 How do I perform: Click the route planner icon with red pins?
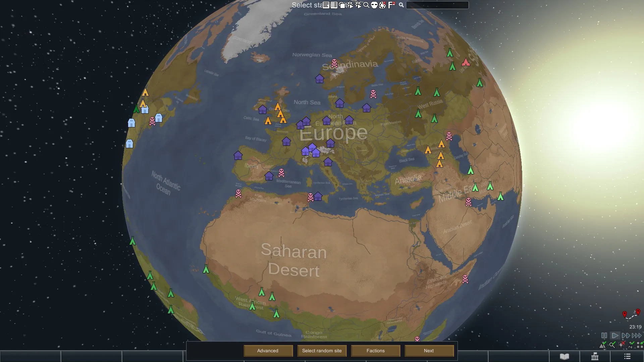tap(631, 314)
